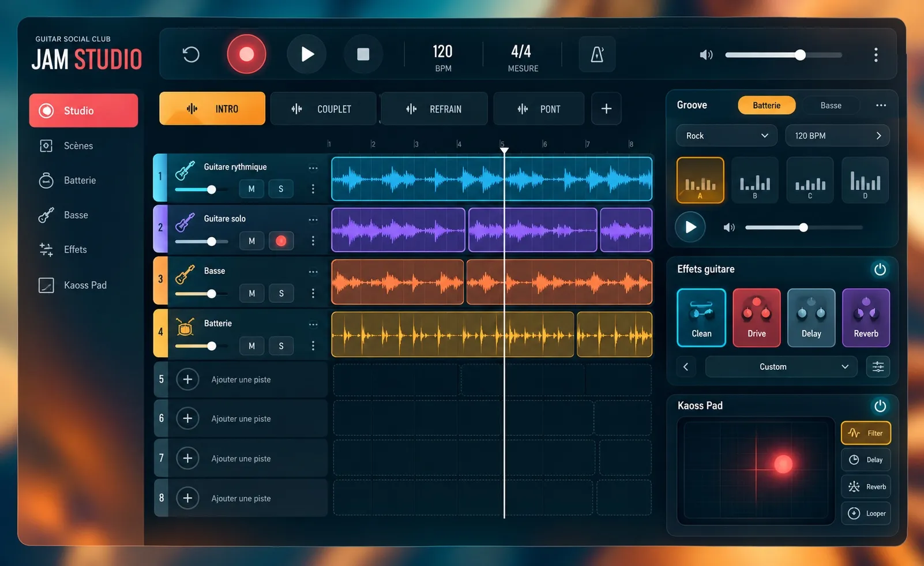Viewport: 924px width, 566px height.
Task: Open the Custom effects preset dropdown
Action: [782, 367]
